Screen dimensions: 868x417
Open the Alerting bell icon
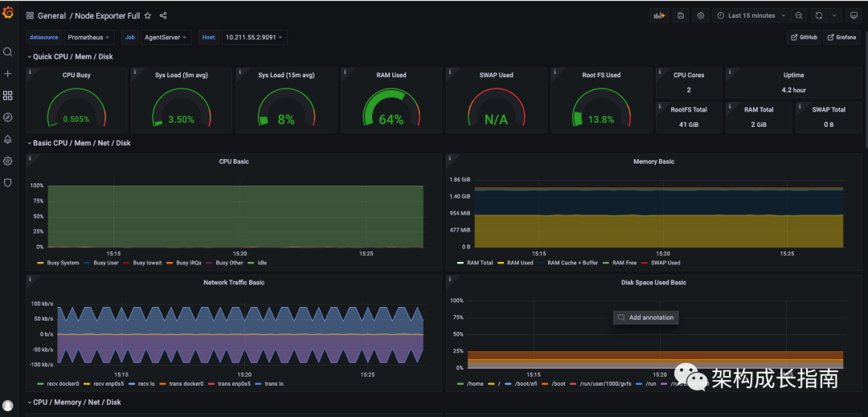(8, 139)
